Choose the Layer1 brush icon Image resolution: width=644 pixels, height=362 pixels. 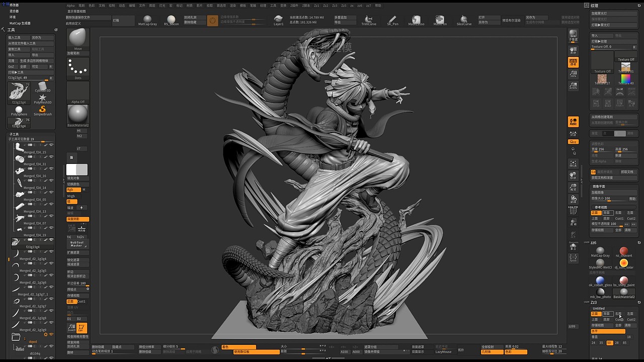coord(278,20)
